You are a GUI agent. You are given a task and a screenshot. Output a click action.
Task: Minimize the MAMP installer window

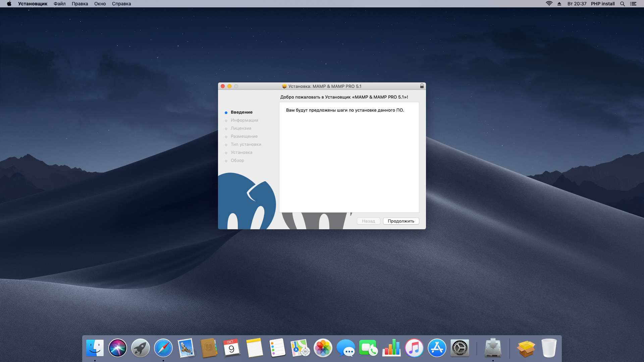pyautogui.click(x=229, y=86)
